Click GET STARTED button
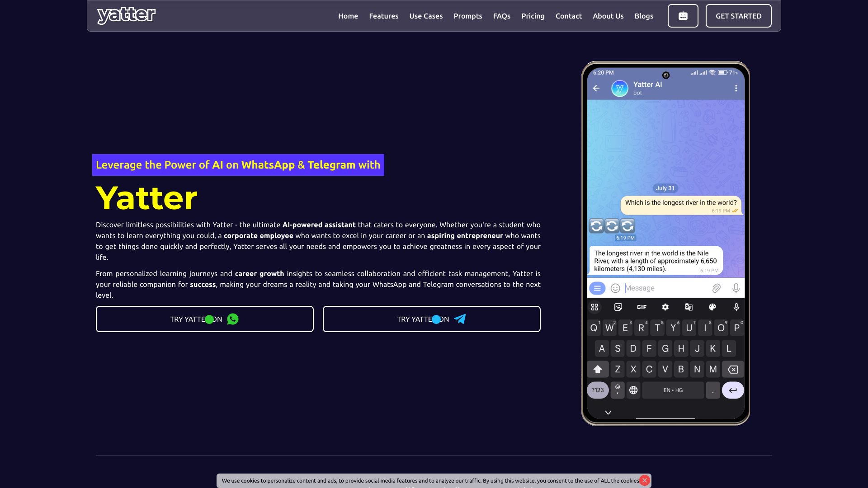This screenshot has height=488, width=868. 739,15
